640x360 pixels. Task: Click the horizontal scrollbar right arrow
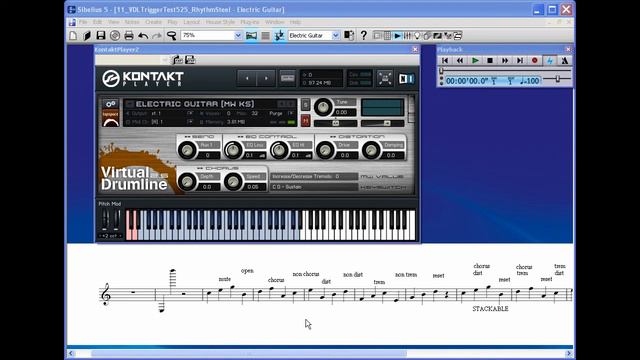point(569,353)
